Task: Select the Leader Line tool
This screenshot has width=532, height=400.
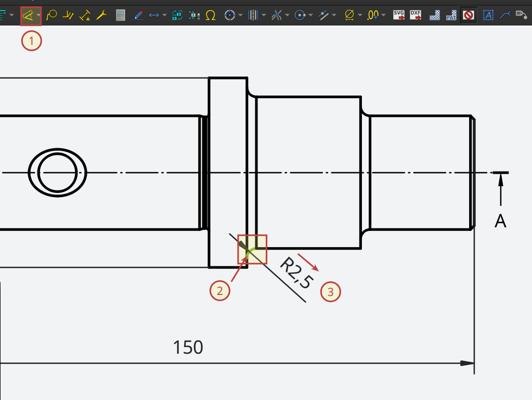Action: coord(504,16)
